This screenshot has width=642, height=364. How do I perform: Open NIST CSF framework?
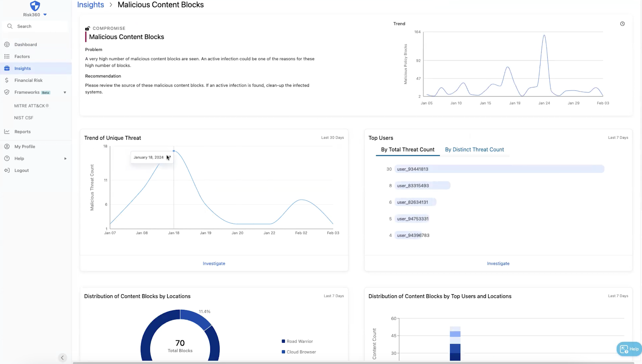(x=24, y=118)
